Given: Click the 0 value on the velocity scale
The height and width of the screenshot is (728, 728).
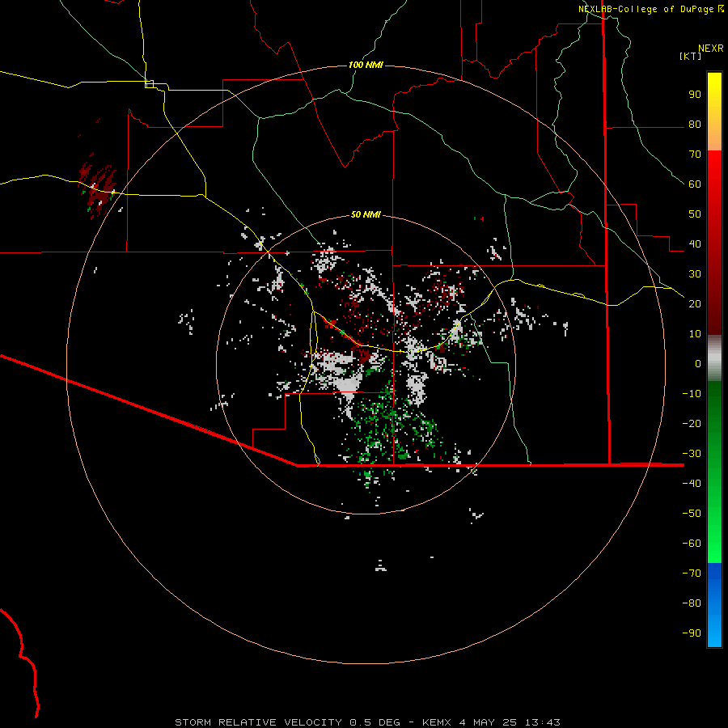Looking at the screenshot, I should pos(698,364).
